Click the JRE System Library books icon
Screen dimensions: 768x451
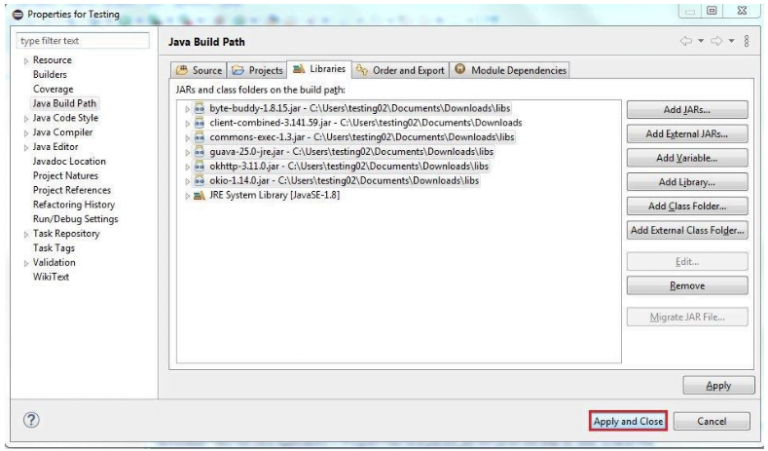coord(199,195)
